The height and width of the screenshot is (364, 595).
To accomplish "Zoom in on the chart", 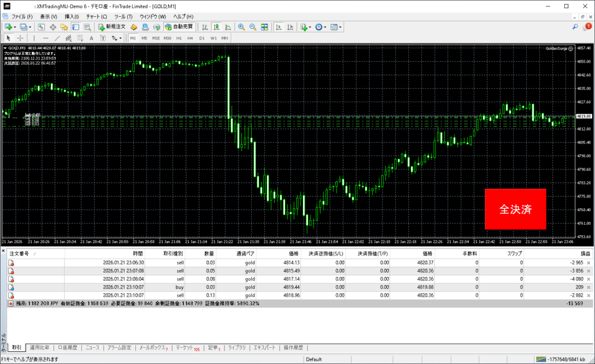I will click(241, 27).
